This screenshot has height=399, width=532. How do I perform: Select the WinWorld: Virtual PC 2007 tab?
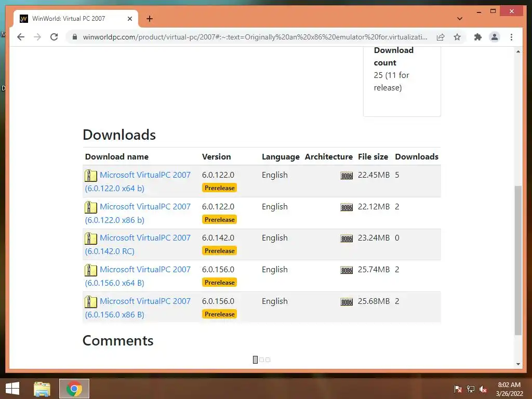(76, 19)
